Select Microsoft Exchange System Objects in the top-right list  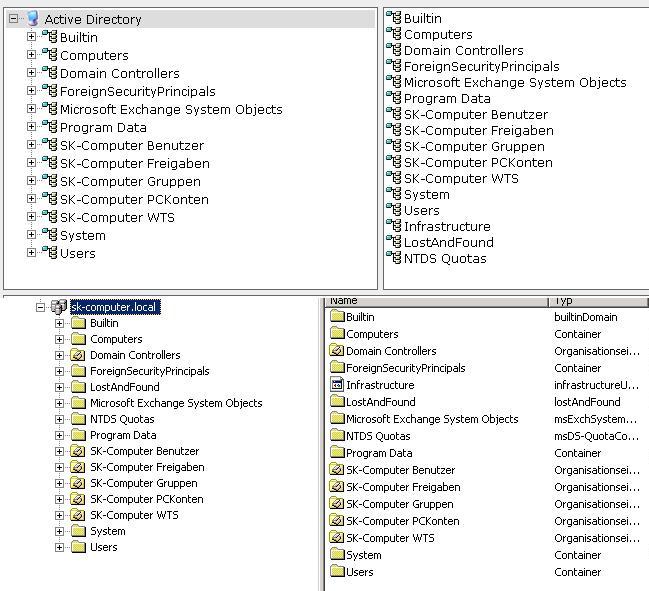click(515, 82)
